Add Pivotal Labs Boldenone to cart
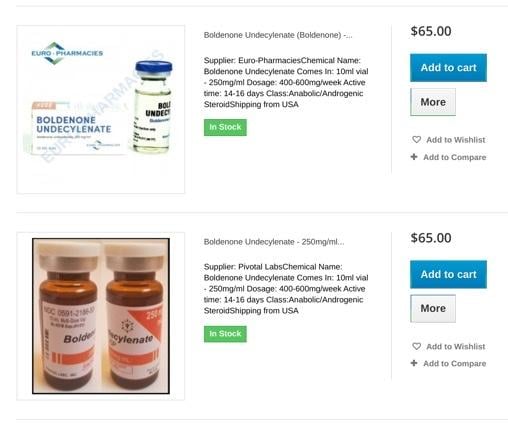508x430 pixels. point(448,274)
